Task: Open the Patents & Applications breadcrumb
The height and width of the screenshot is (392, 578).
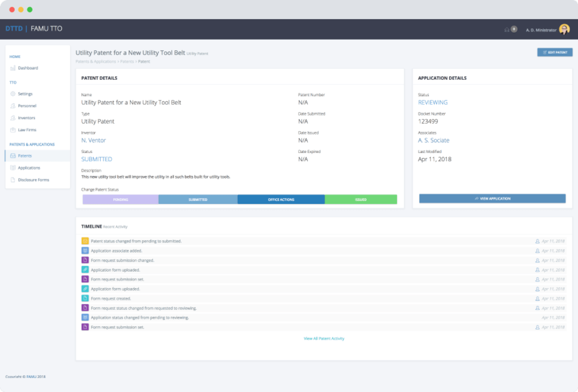Action: pos(96,61)
